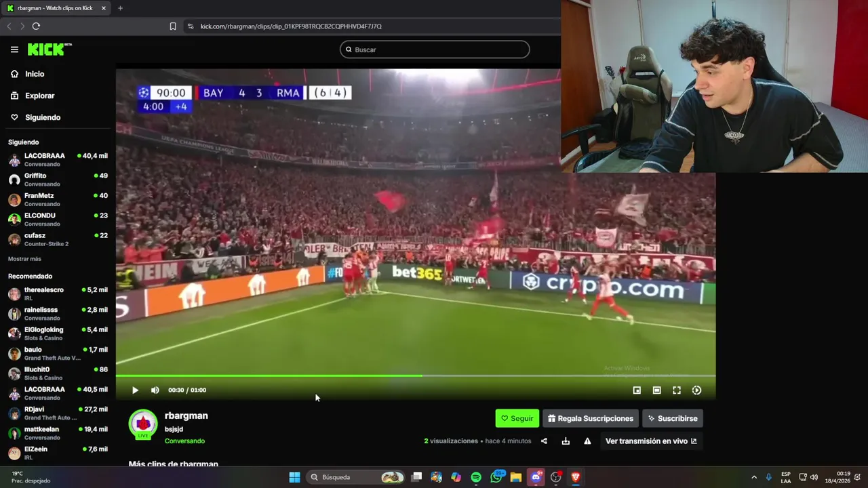Click Ver transmisión en vivo button

[x=651, y=441]
